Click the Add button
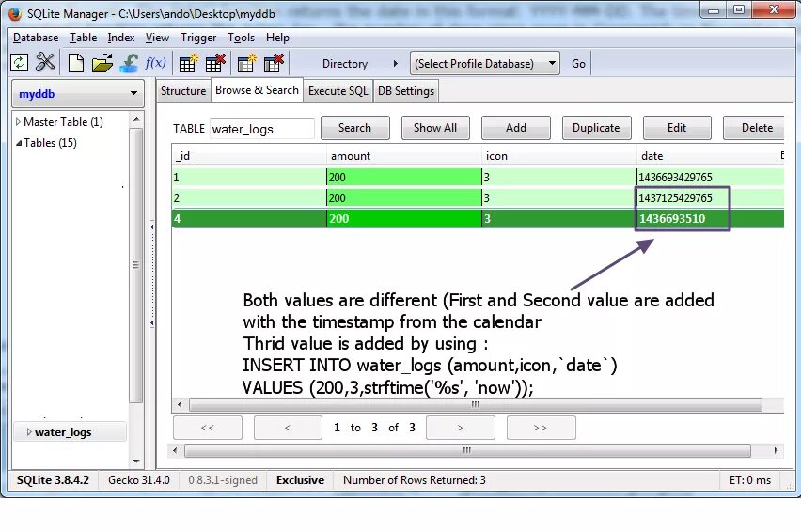801x532 pixels. tap(516, 128)
